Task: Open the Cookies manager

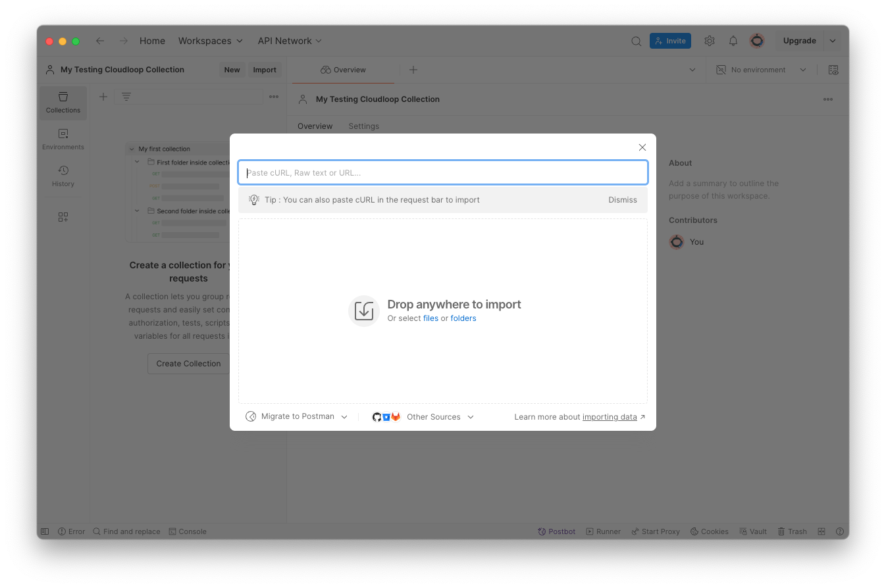Action: point(710,531)
